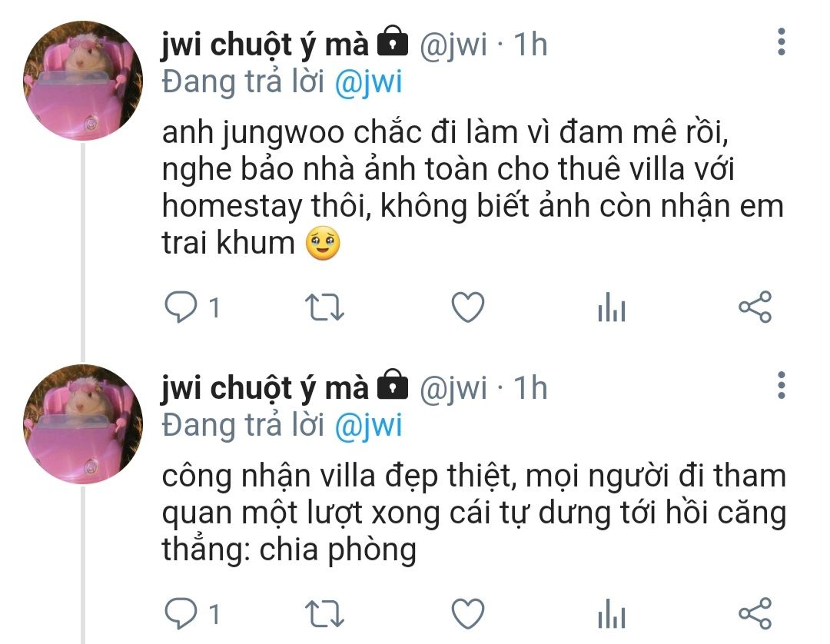
Task: Open the first tweet's three-dot menu
Action: (782, 41)
